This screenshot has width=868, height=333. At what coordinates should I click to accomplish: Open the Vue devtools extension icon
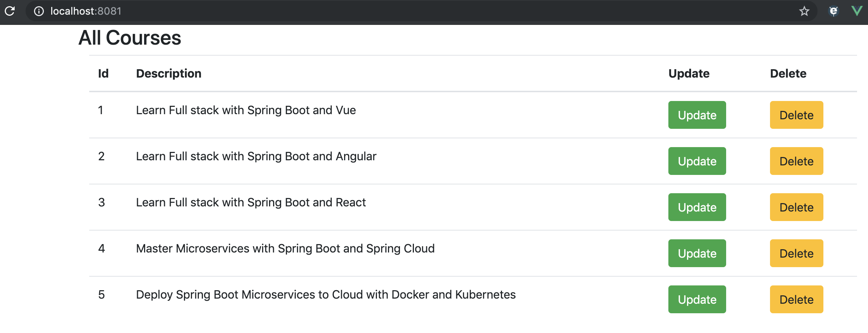(857, 11)
